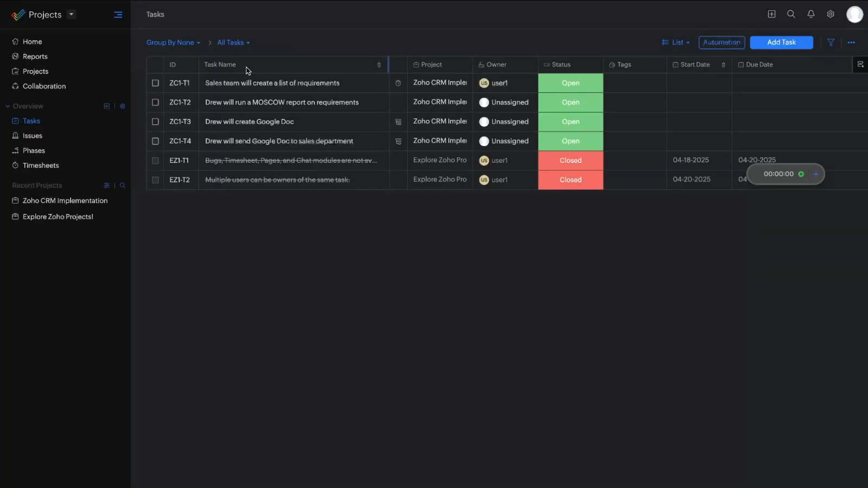Open the settings gear icon in header
Image resolution: width=868 pixels, height=488 pixels.
[x=831, y=14]
